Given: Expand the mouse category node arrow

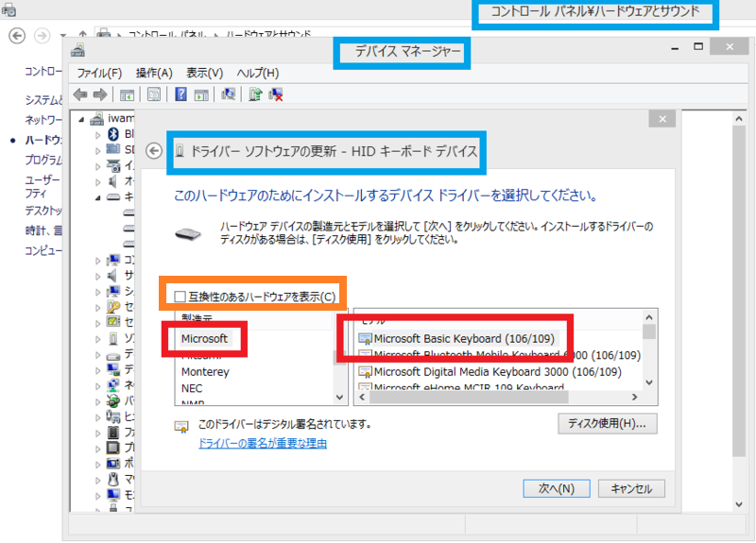Looking at the screenshot, I should (x=98, y=480).
